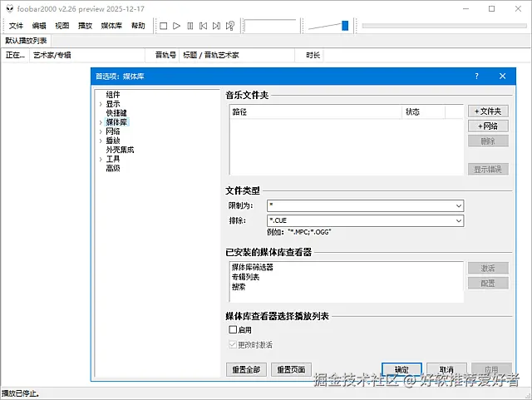532x400 pixels.
Task: Click the +网络 button
Action: click(x=488, y=126)
